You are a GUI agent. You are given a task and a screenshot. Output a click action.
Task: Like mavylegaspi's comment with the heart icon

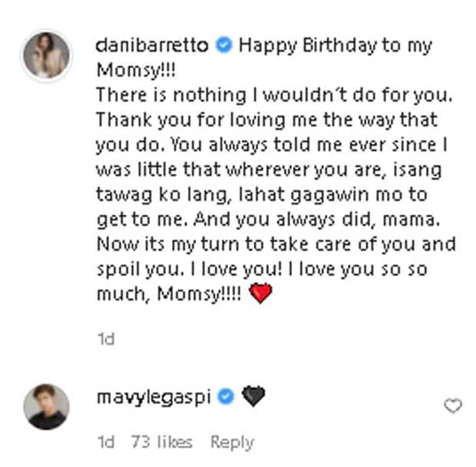(453, 406)
